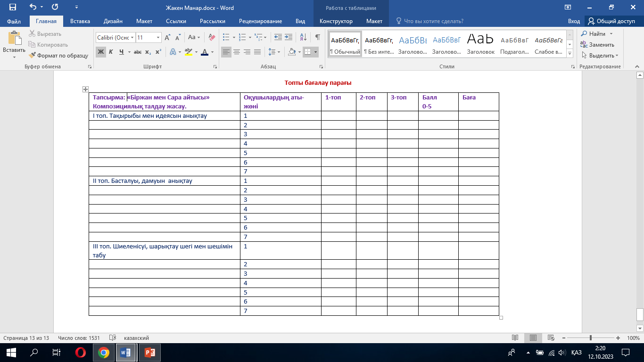Increase the paragraph indent
The width and height of the screenshot is (644, 362).
tap(289, 37)
